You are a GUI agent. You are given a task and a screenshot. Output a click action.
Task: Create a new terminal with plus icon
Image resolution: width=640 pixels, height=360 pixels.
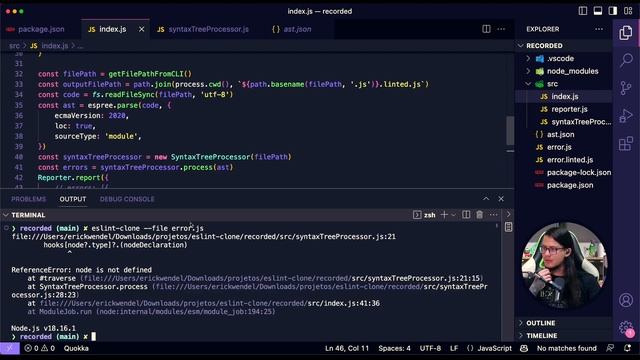click(x=444, y=215)
